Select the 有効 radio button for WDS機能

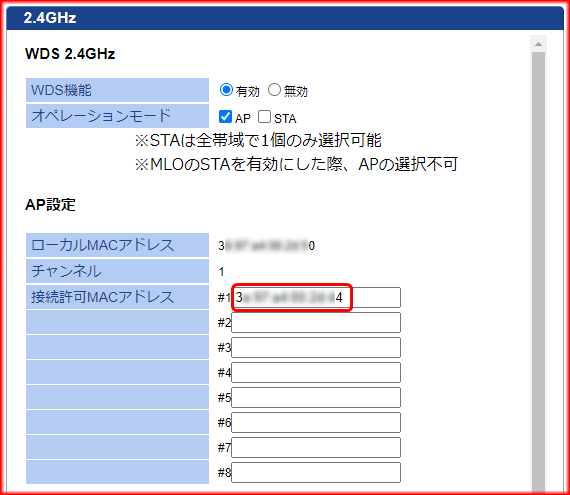click(226, 89)
